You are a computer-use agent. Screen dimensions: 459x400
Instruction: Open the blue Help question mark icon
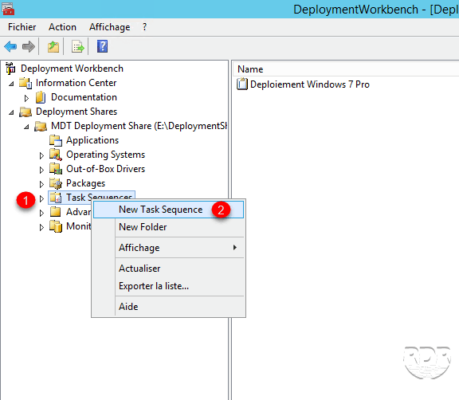[102, 46]
